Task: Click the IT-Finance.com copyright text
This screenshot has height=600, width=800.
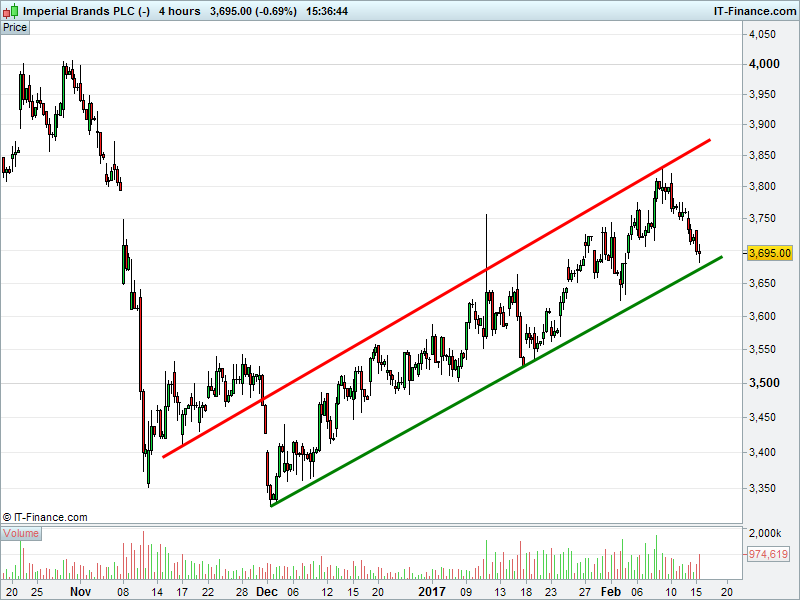Action: (x=45, y=517)
